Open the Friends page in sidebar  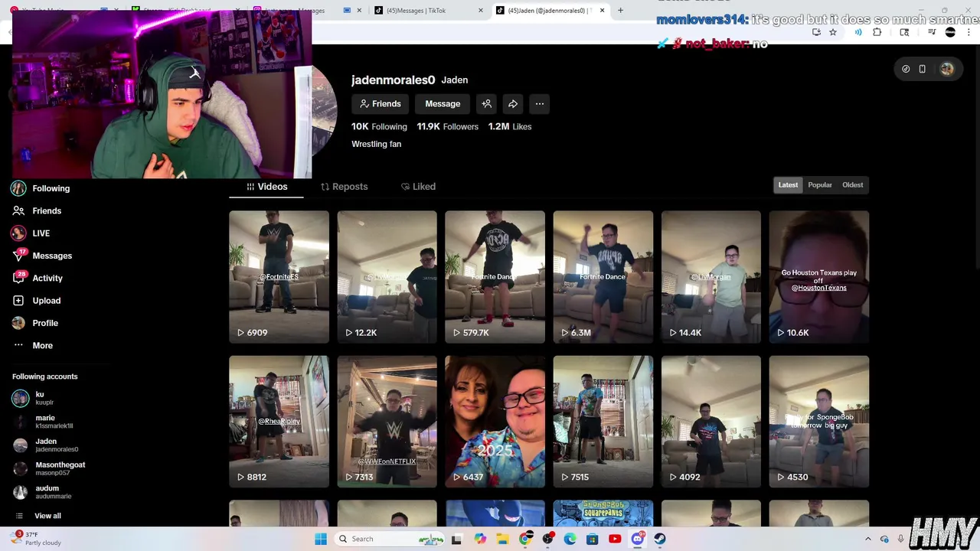37,210
